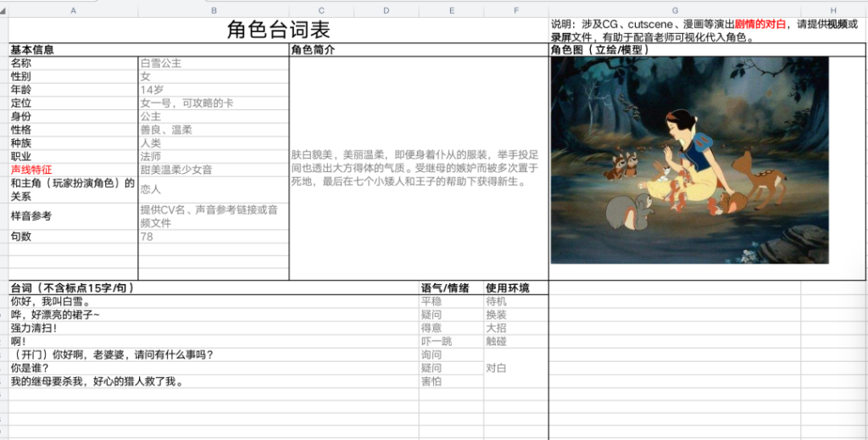
Task: Select the 待机 usage cell
Action: [x=516, y=302]
